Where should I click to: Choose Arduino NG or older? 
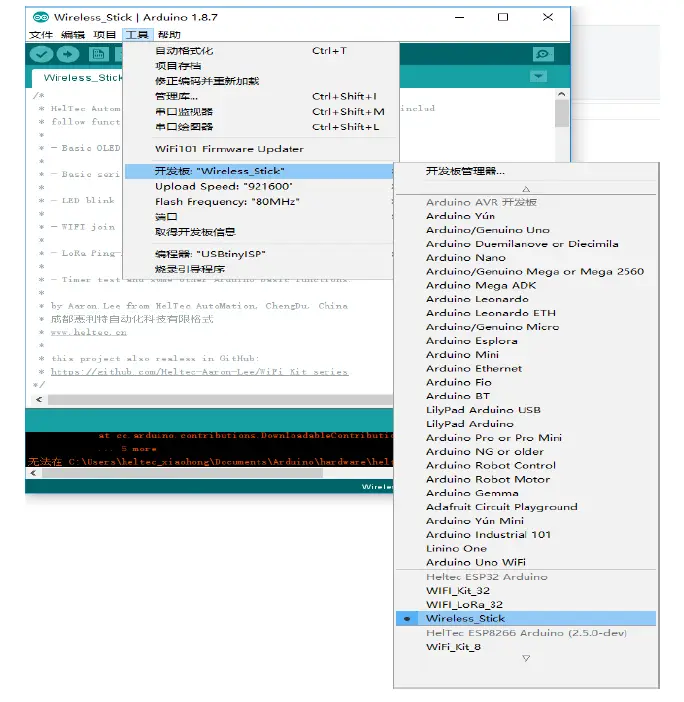click(x=526, y=452)
